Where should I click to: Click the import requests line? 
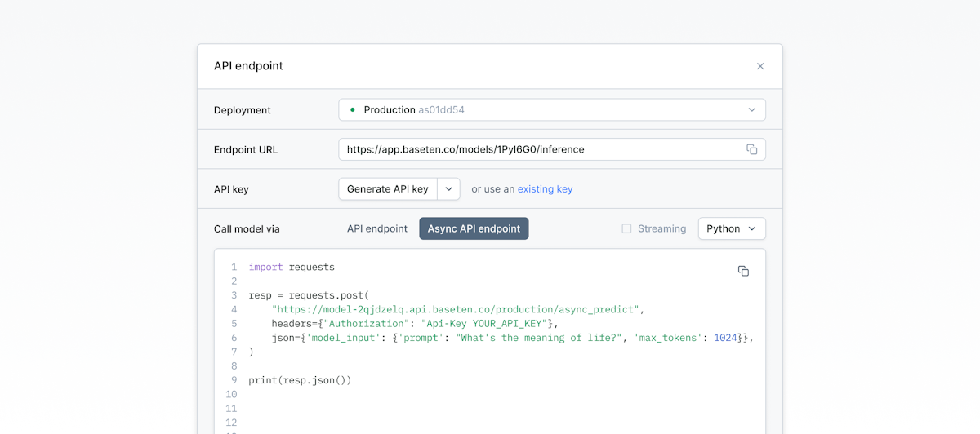(292, 267)
